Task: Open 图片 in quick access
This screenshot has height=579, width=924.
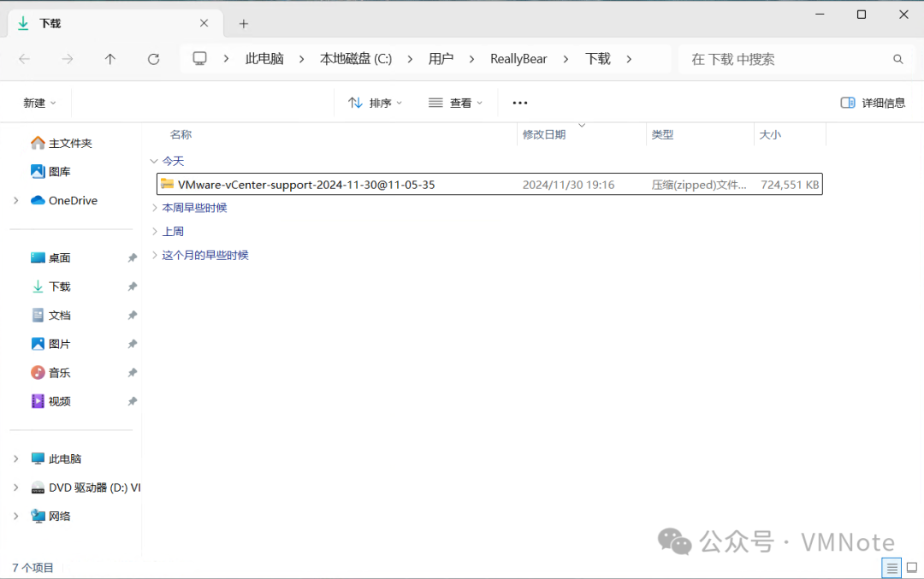Action: point(50,344)
